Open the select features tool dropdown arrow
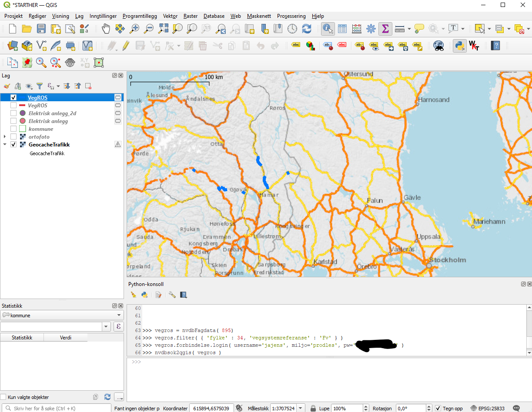Image resolution: width=532 pixels, height=412 pixels. pyautogui.click(x=489, y=29)
